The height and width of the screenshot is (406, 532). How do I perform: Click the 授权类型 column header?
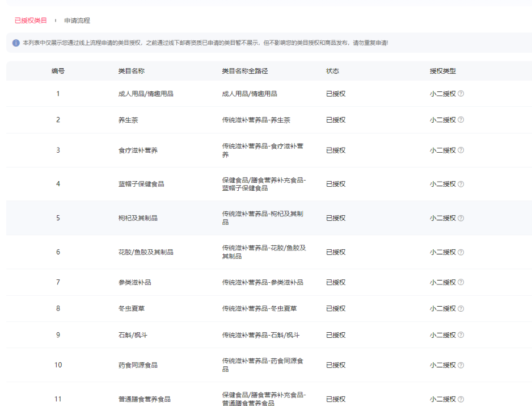coord(442,71)
